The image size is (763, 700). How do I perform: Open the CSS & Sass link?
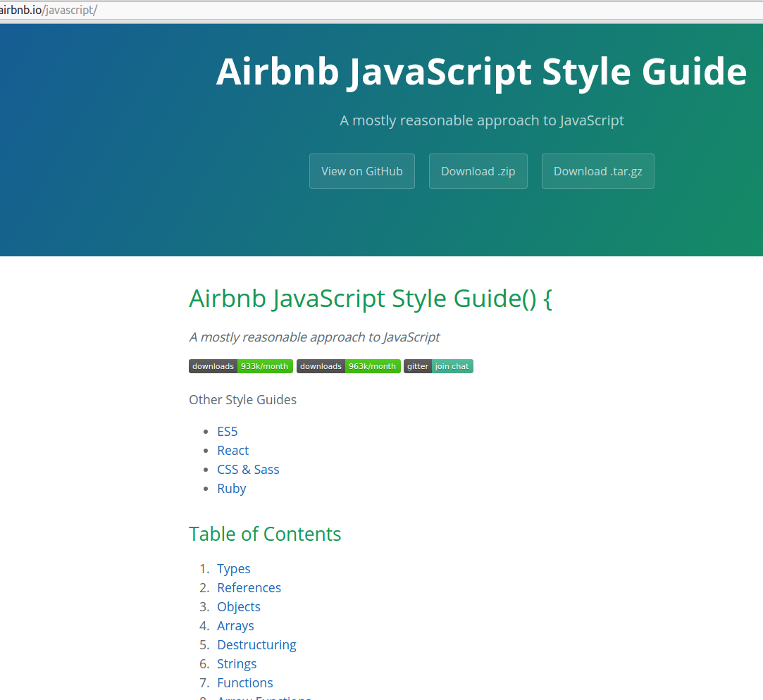pyautogui.click(x=248, y=470)
